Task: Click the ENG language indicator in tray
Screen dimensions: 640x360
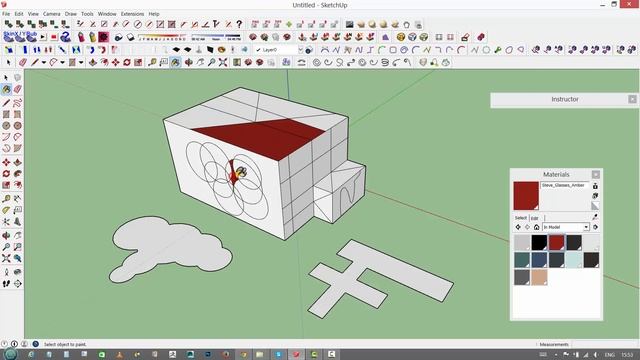Action: tap(609, 355)
